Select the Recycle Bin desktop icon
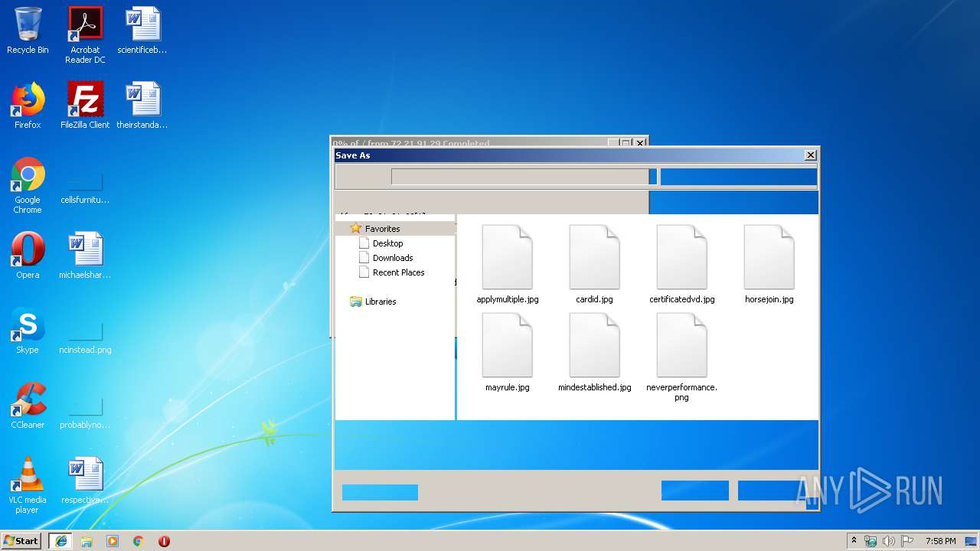Image resolution: width=980 pixels, height=551 pixels. tap(28, 31)
